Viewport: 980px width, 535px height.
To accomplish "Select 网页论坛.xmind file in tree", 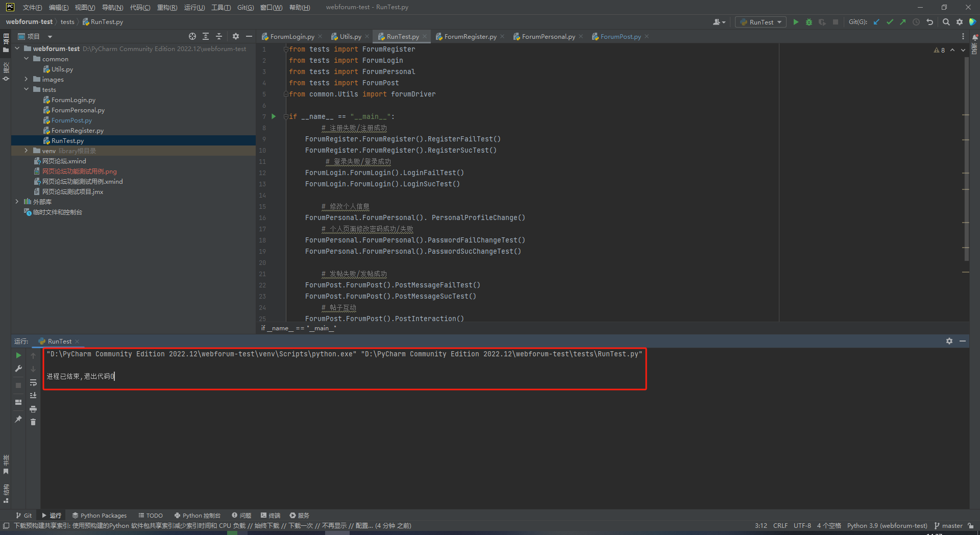I will point(64,161).
